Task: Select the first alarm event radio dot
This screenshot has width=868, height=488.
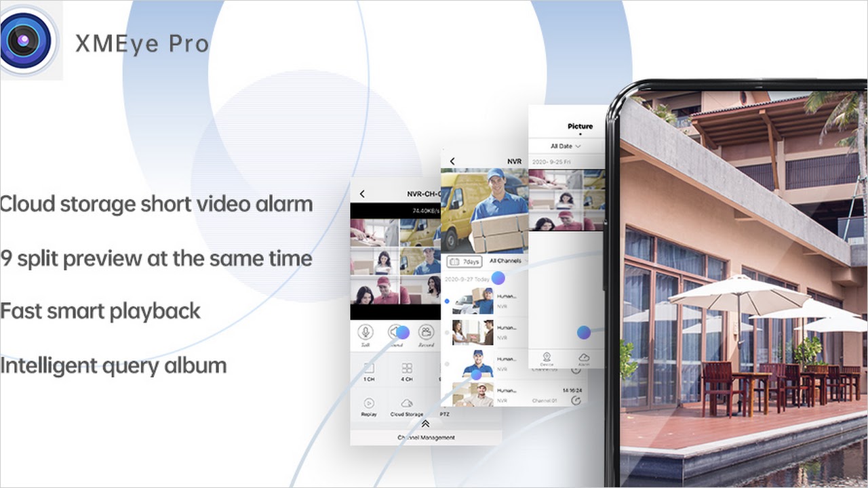Action: (x=446, y=300)
